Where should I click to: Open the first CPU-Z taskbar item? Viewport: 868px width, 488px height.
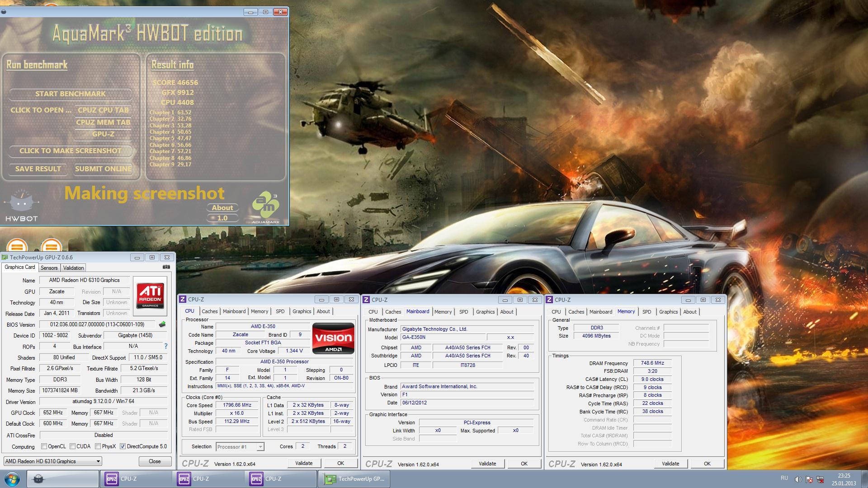pos(136,479)
